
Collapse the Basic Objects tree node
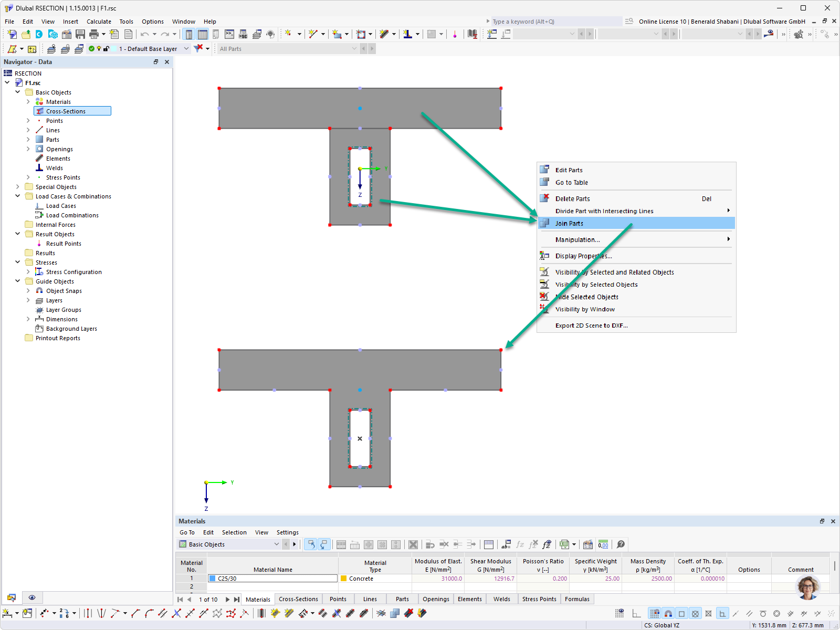tap(17, 92)
